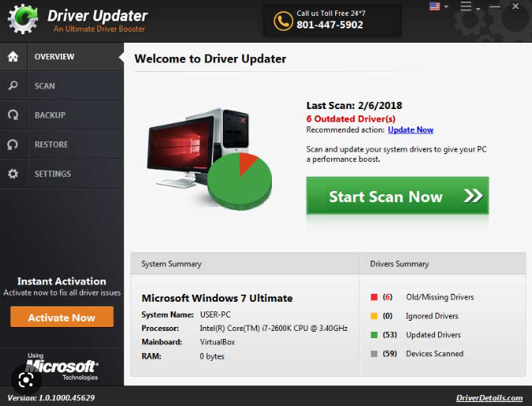
Task: Click the Microsoft Technologies logo
Action: [62, 367]
